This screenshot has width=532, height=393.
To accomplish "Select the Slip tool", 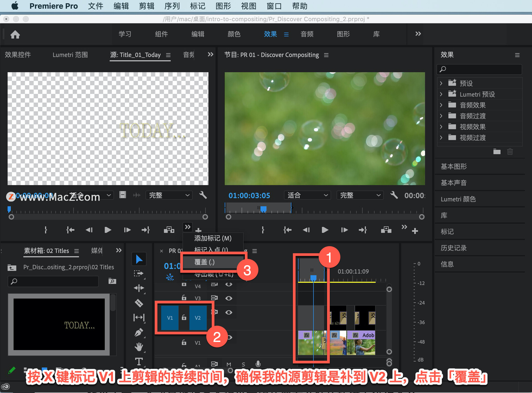I will (x=139, y=317).
